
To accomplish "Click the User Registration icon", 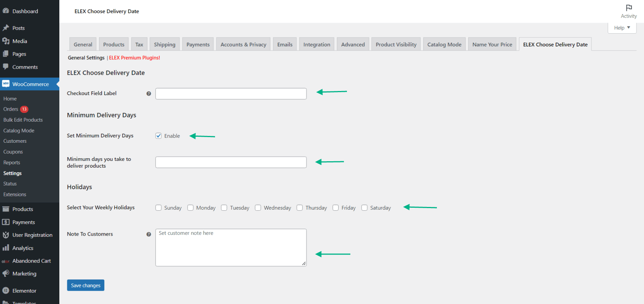I will click(x=6, y=235).
